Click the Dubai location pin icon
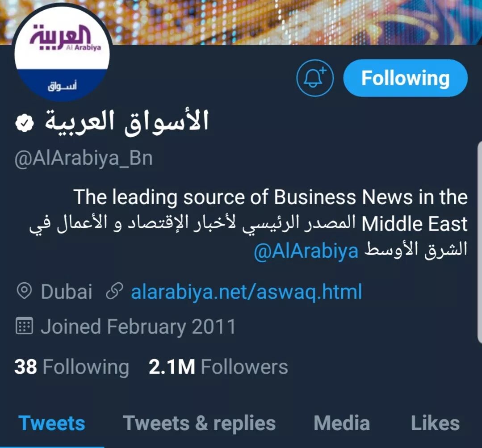This screenshot has width=482, height=448. tap(24, 291)
